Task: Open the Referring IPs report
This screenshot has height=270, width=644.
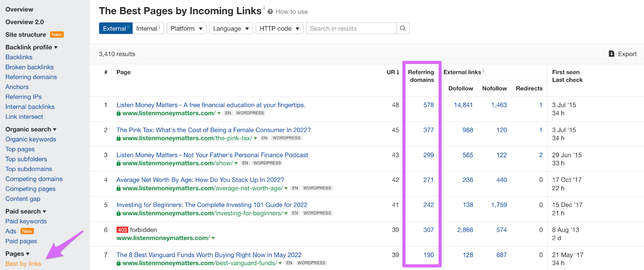Action: point(23,97)
